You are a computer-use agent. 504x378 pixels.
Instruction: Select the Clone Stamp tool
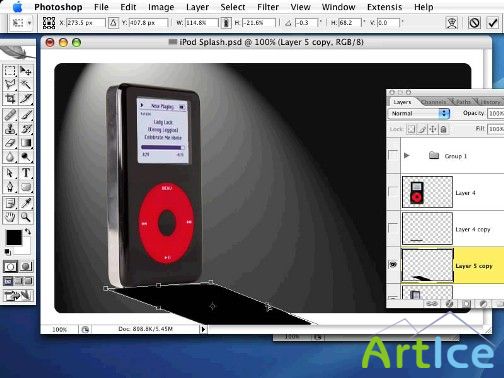[10, 129]
